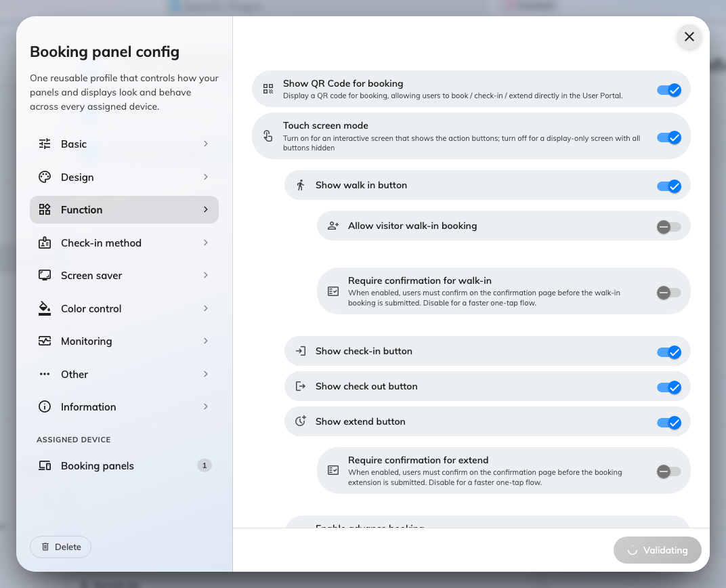726x588 pixels.
Task: Expand the Design section chevron
Action: 206,177
